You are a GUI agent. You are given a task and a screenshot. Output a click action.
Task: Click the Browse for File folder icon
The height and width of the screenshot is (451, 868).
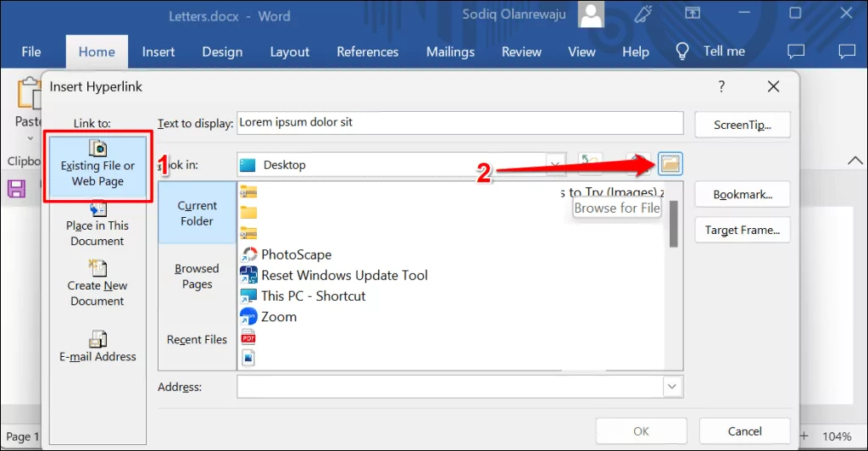pos(670,164)
